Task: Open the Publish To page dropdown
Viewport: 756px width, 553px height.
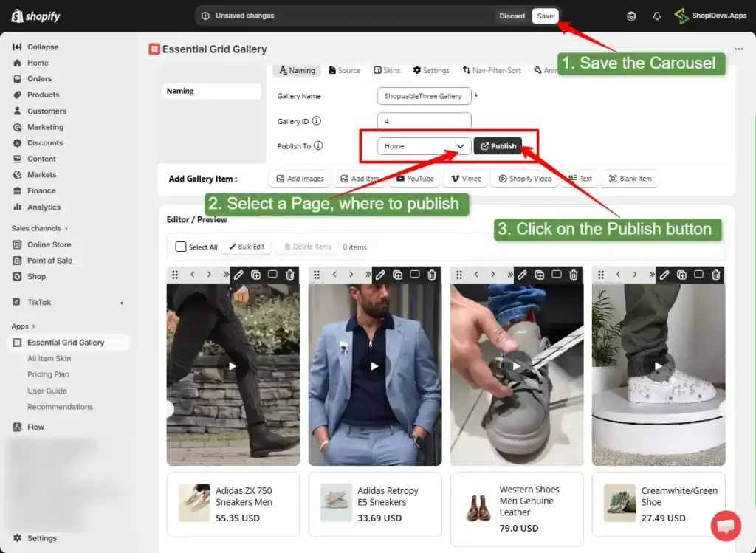Action: pos(422,145)
